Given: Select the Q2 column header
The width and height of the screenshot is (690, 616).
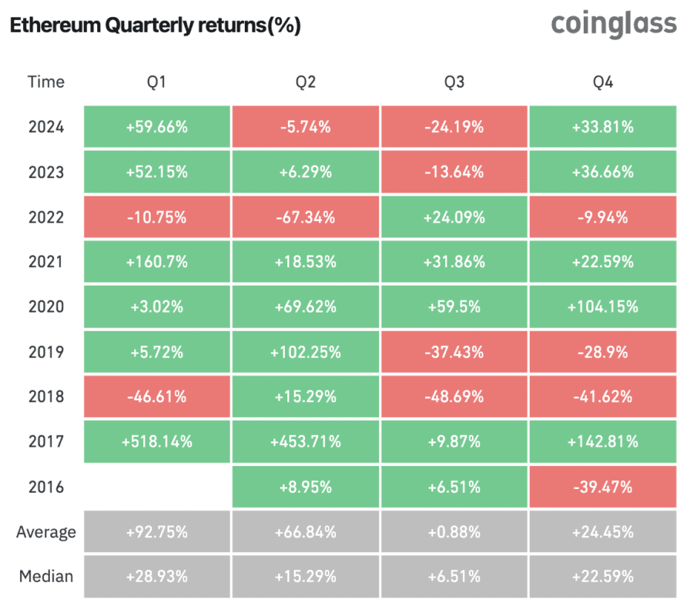Looking at the screenshot, I should (x=306, y=82).
